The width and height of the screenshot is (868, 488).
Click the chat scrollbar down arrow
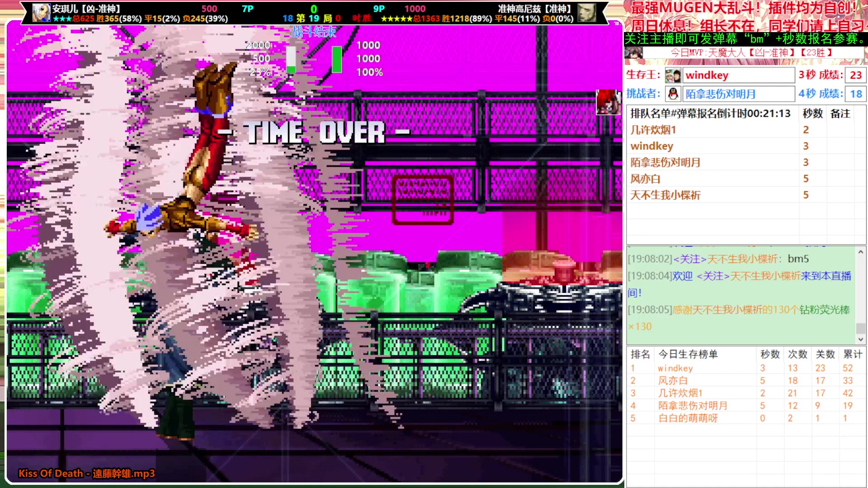860,339
